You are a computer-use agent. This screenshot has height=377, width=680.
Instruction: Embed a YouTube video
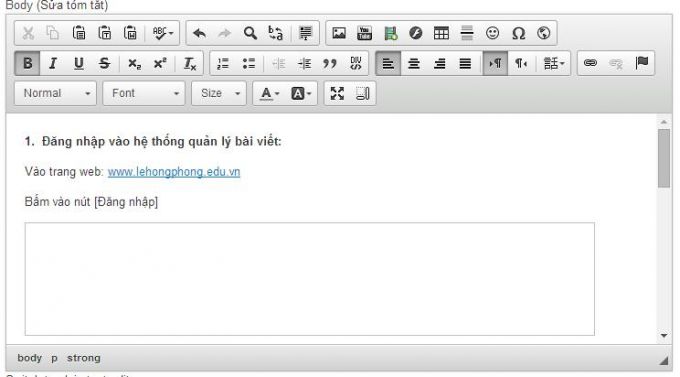[x=364, y=33]
